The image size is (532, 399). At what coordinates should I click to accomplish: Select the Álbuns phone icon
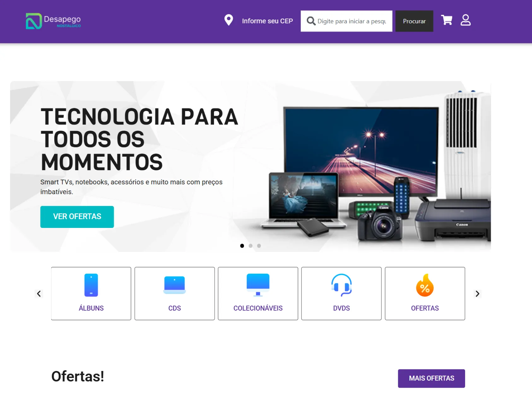coord(91,285)
